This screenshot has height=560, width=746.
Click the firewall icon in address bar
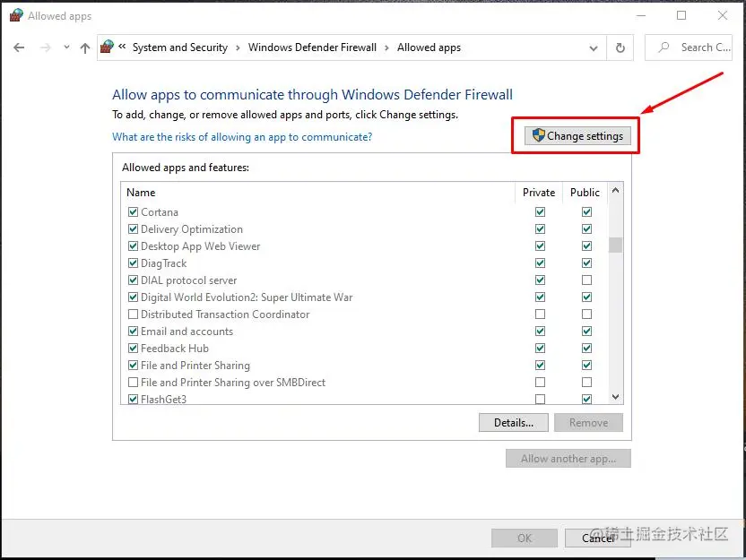click(x=107, y=47)
